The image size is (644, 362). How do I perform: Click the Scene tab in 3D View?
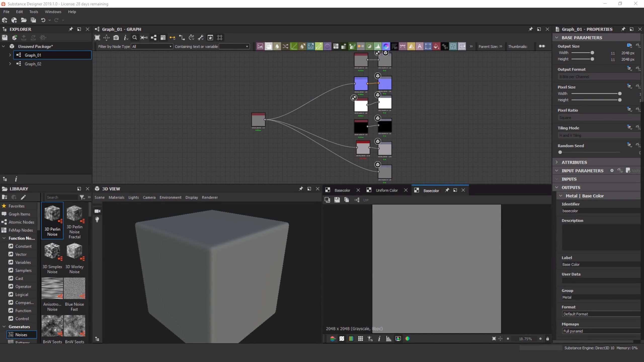(99, 197)
